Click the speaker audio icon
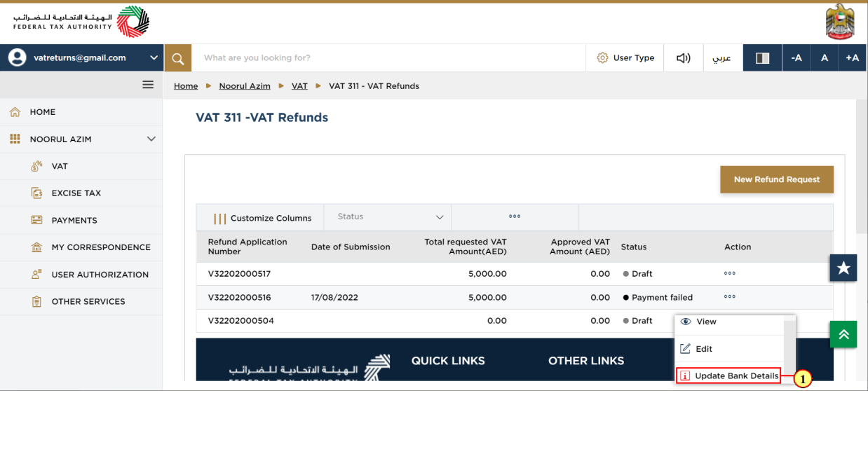This screenshot has width=868, height=454. tap(683, 58)
